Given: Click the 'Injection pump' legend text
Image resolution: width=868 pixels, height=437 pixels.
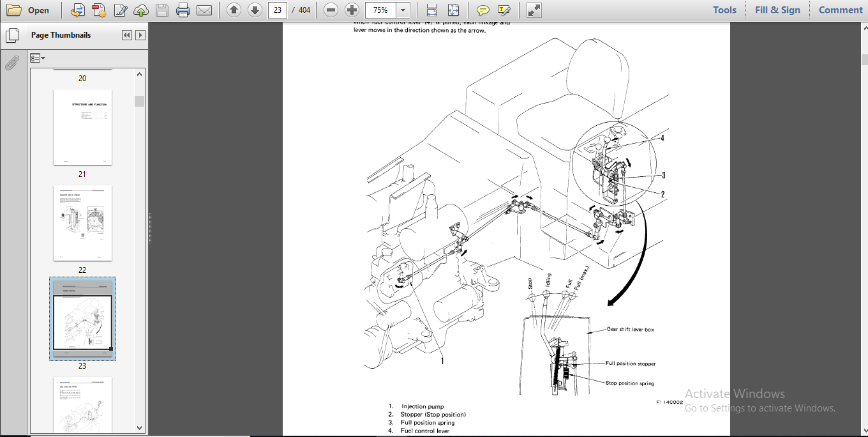Looking at the screenshot, I should tap(422, 406).
